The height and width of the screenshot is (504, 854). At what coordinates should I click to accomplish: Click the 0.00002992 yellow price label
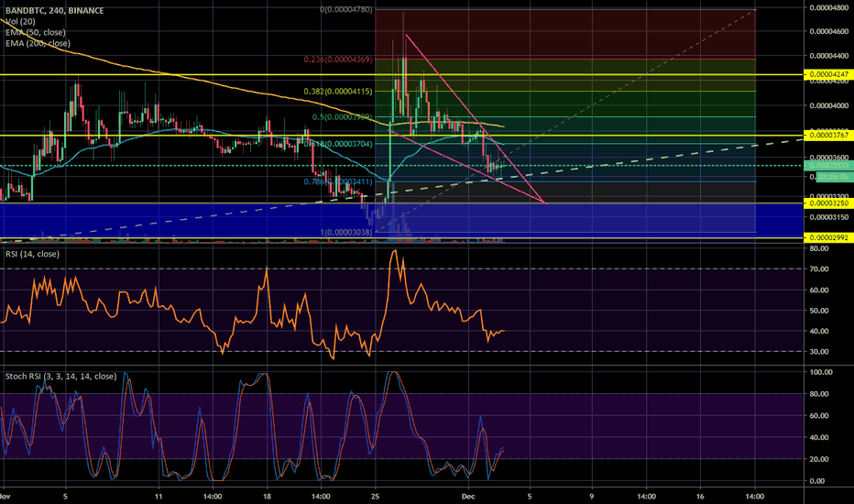pos(828,237)
